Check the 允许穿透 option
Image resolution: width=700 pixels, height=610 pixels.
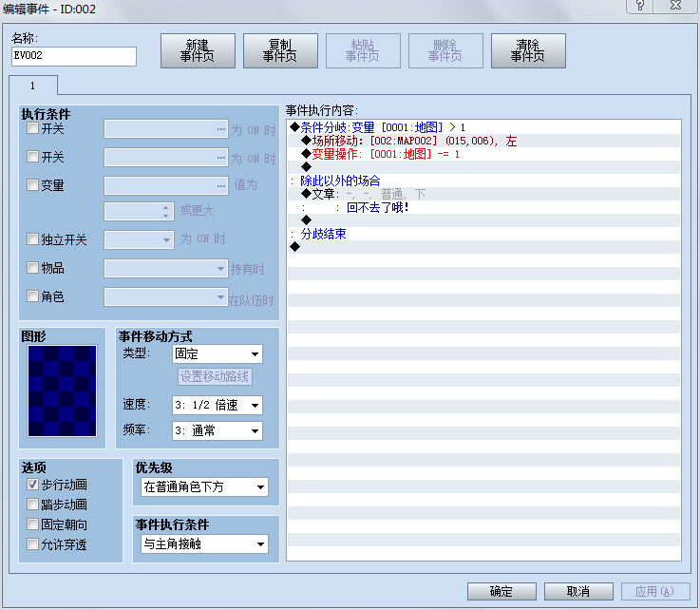coord(32,544)
